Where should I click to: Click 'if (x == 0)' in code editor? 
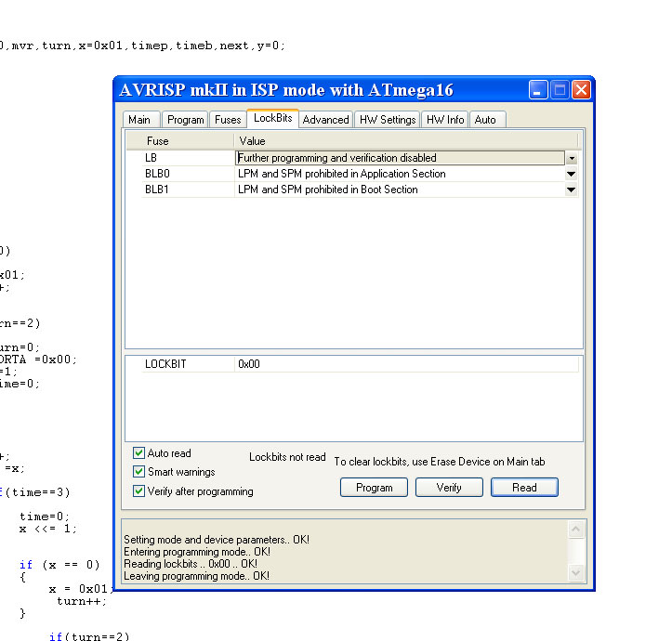(x=59, y=565)
